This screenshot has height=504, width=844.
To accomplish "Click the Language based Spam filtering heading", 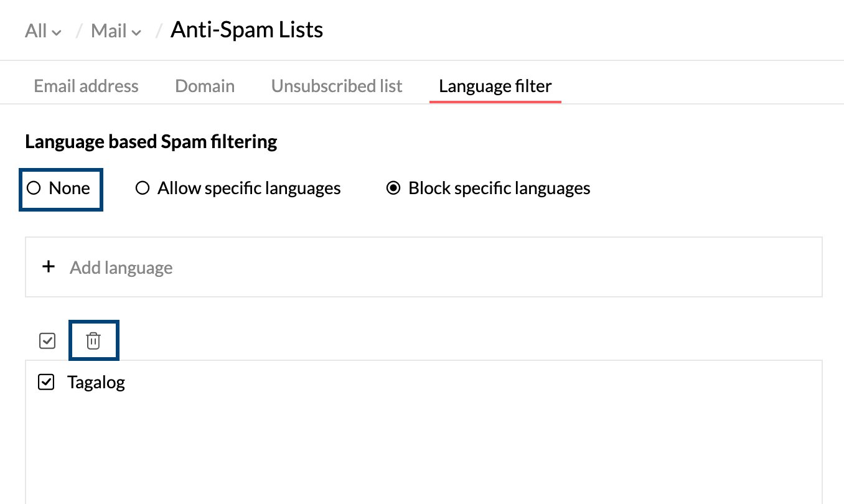I will 151,142.
